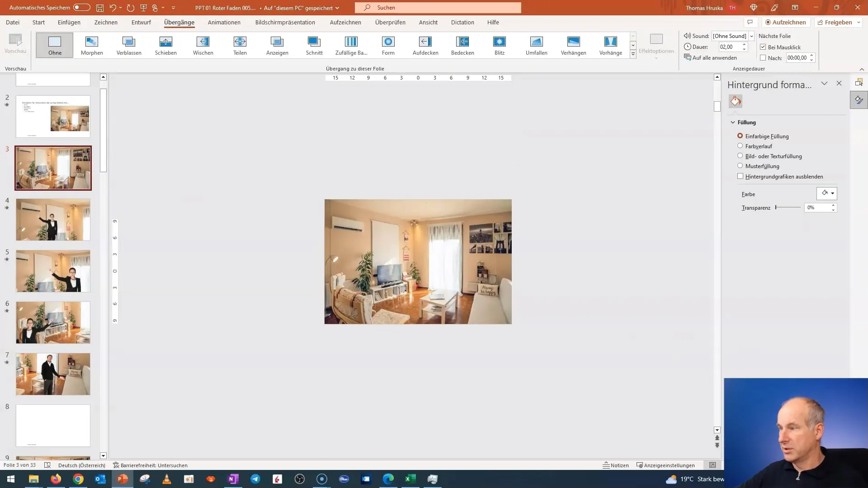Image resolution: width=868 pixels, height=488 pixels.
Task: Launch OneNote from the taskbar
Action: tap(233, 479)
